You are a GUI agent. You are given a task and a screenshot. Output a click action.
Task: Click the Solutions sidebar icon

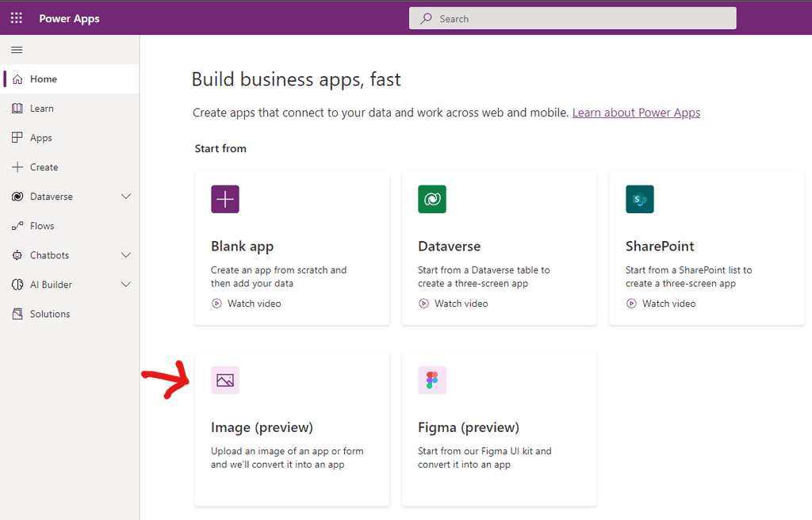coord(17,314)
